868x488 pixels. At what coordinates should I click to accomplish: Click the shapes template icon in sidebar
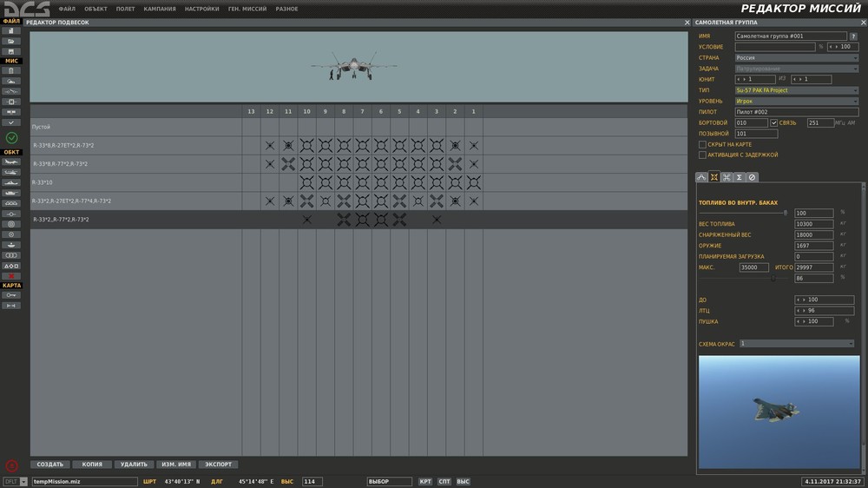pos(11,266)
